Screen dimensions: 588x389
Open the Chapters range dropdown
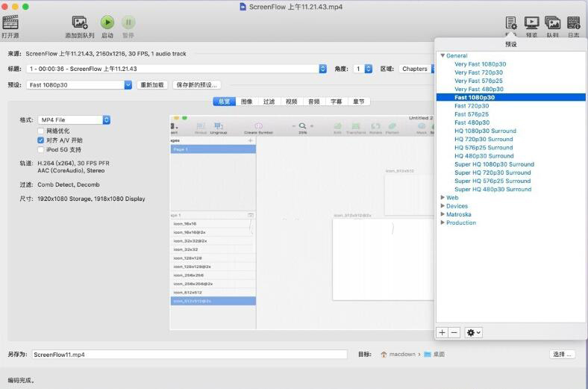[x=416, y=69]
